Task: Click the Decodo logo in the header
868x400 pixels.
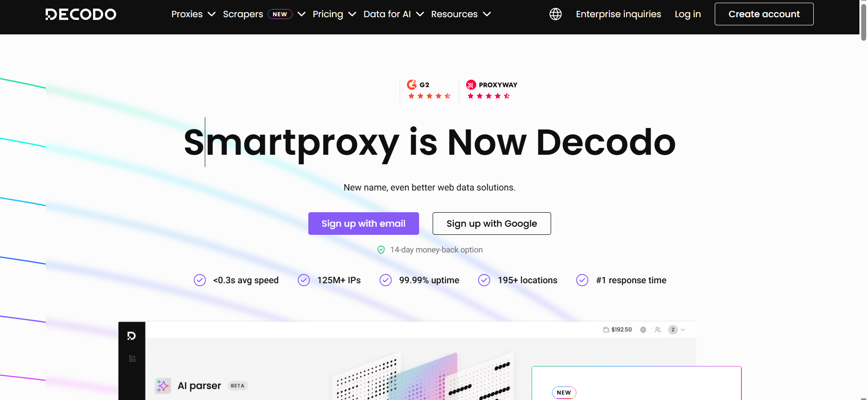Action: (x=81, y=14)
